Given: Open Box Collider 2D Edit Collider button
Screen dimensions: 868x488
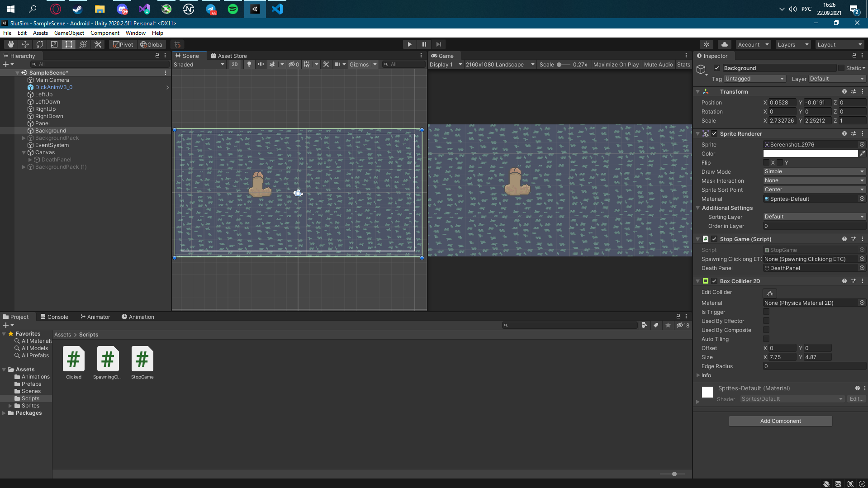Looking at the screenshot, I should tap(770, 293).
